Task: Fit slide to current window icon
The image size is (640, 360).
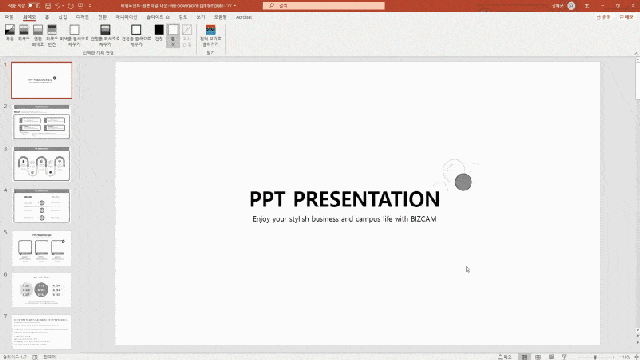Action: (x=636, y=357)
